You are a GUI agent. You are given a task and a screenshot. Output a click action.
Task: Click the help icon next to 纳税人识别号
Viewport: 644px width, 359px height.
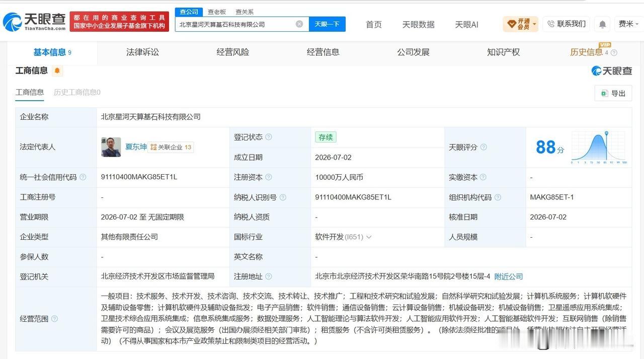(x=283, y=197)
